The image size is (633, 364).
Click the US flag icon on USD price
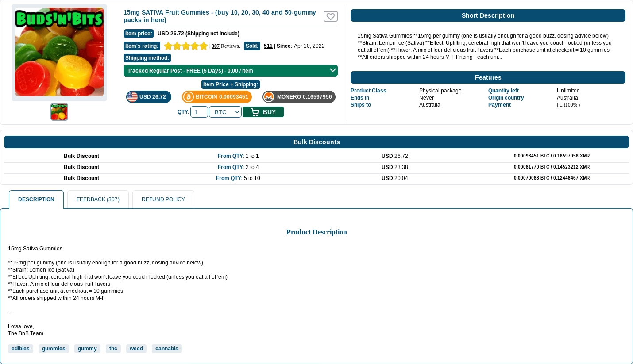pos(132,97)
